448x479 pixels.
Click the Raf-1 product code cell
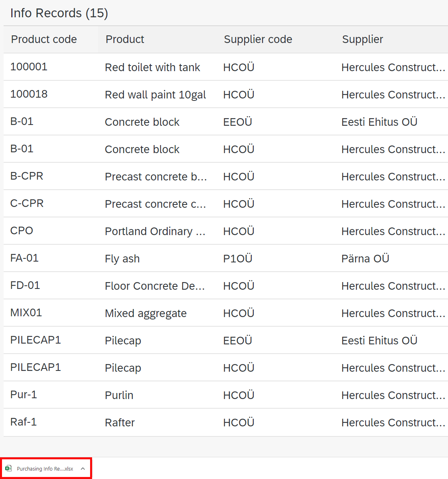tap(24, 422)
